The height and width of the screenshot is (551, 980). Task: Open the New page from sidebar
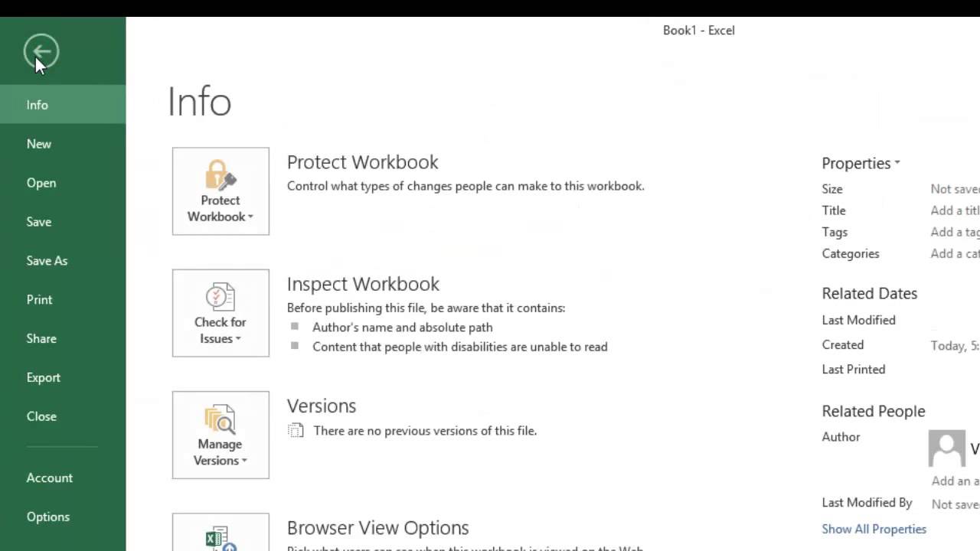tap(39, 144)
